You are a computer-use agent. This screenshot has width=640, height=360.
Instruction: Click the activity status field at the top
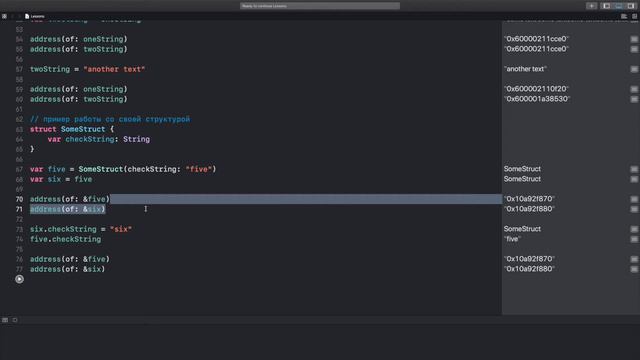(x=320, y=6)
